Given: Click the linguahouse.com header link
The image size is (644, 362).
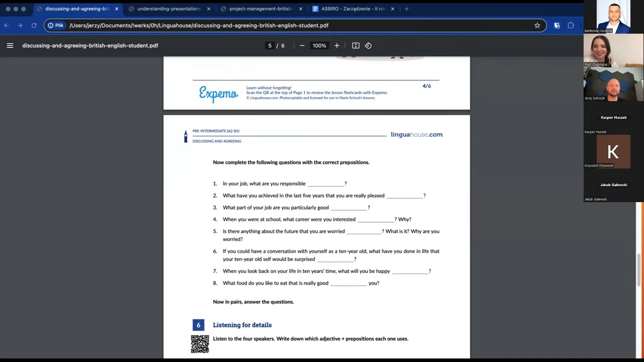Looking at the screenshot, I should pos(417,134).
